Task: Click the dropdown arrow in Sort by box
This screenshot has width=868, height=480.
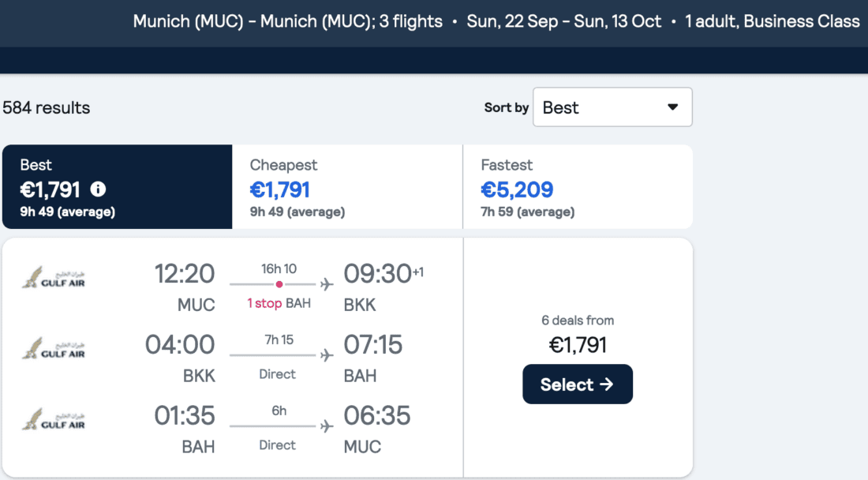Action: point(672,107)
